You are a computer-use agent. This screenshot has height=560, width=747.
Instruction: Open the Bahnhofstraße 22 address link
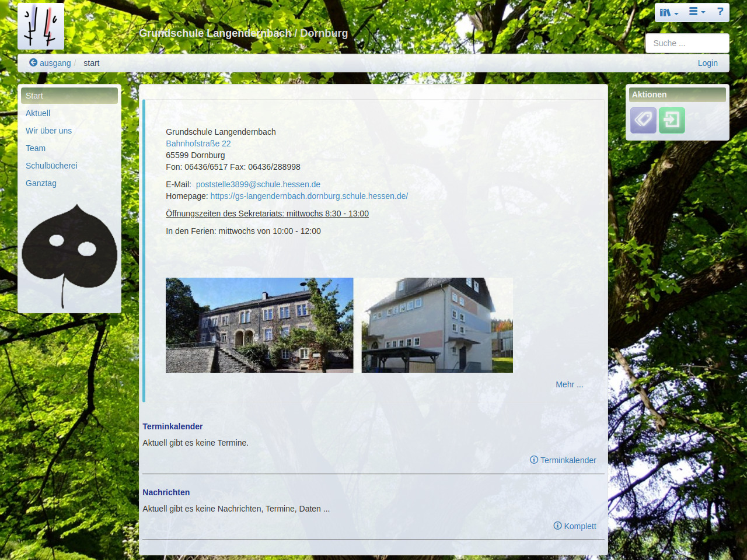tap(198, 143)
